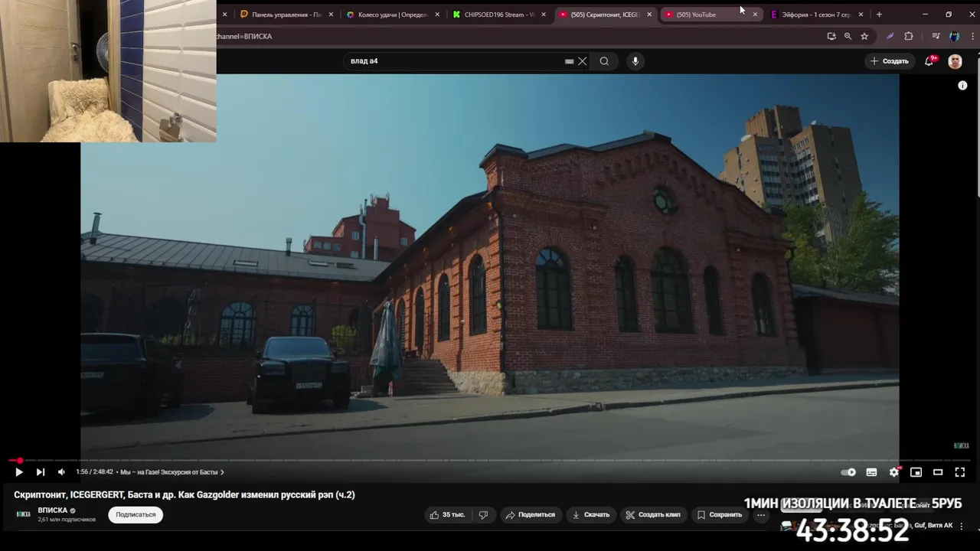This screenshot has height=551, width=980.
Task: Close the Колесо удачи tab
Action: coord(436,15)
